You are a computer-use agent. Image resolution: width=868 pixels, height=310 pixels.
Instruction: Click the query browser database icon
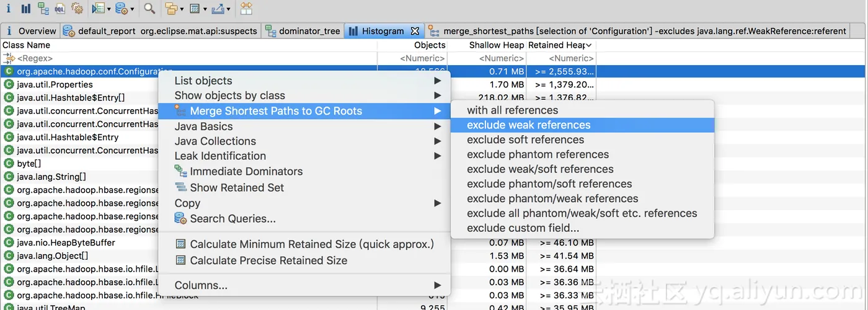(x=121, y=9)
